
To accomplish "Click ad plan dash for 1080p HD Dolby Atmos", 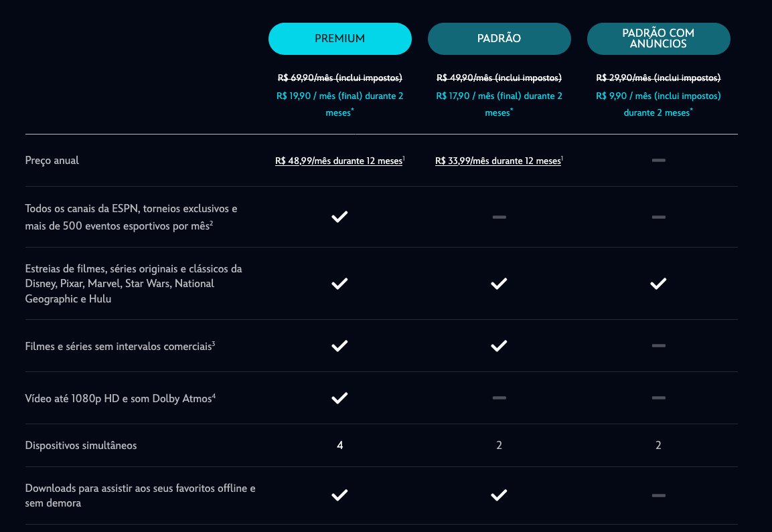I will (658, 397).
